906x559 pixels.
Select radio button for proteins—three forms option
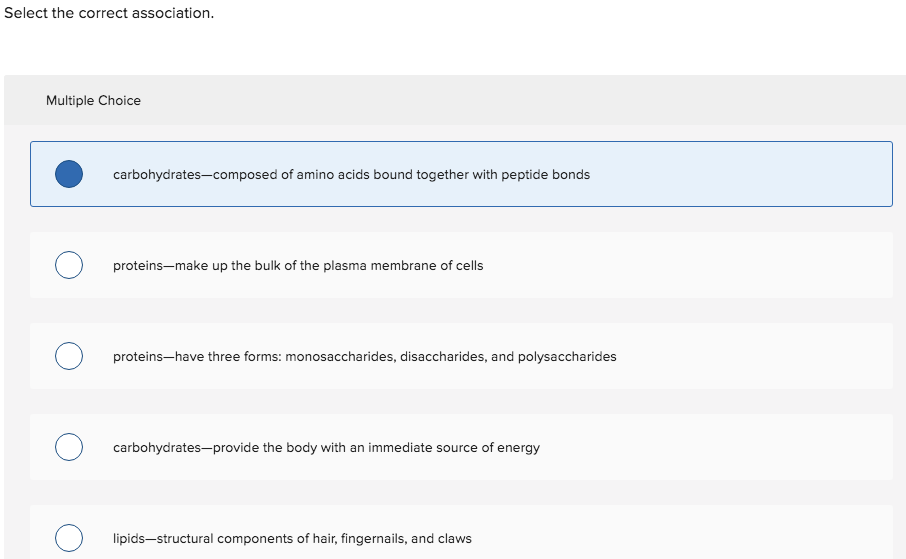[x=69, y=356]
